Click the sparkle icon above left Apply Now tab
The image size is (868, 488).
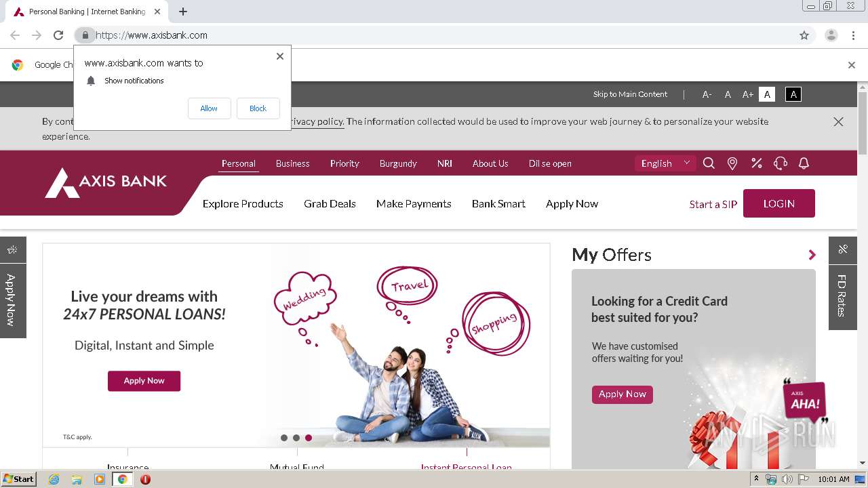(x=12, y=249)
